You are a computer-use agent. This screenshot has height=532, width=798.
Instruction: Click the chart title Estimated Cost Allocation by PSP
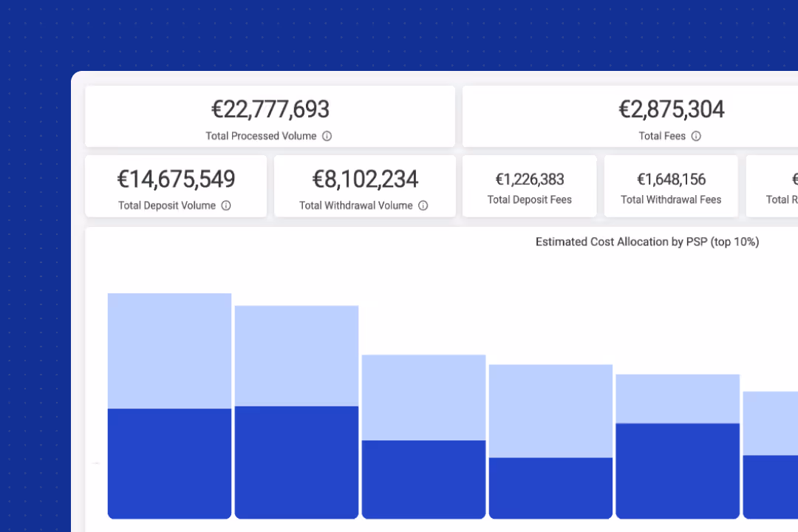pos(647,242)
